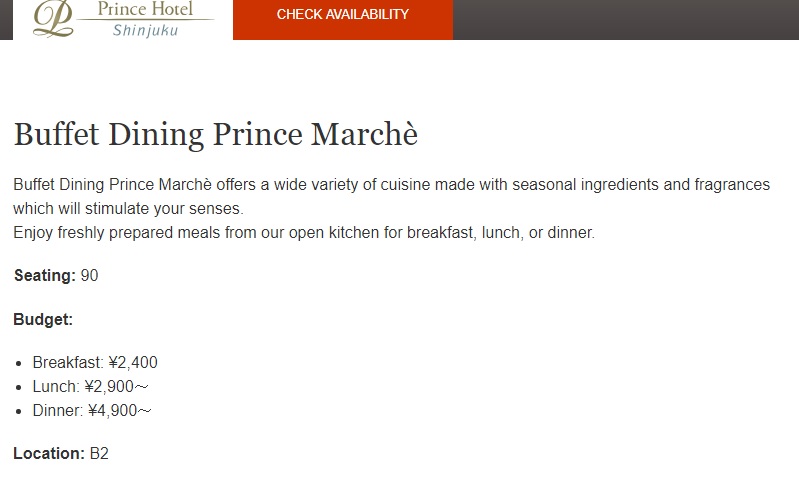Click the word Marchè in the heading
The width and height of the screenshot is (799, 487).
364,134
